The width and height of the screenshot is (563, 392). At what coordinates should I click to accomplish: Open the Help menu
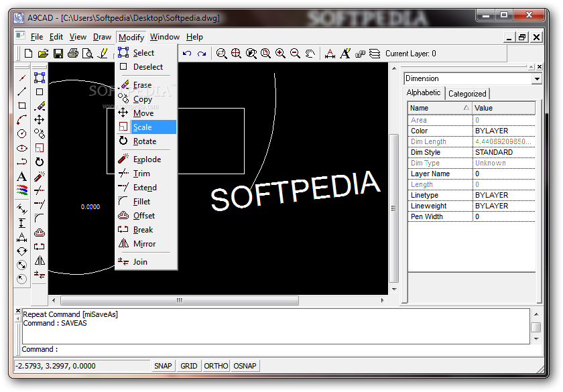(x=194, y=37)
